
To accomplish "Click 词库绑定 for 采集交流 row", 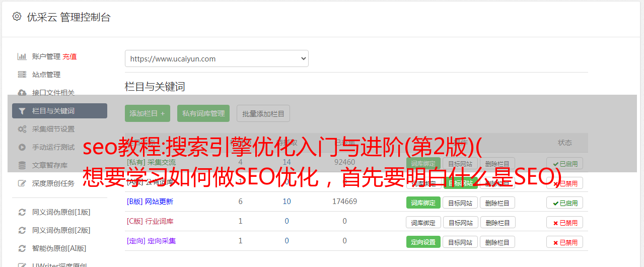I will (423, 163).
